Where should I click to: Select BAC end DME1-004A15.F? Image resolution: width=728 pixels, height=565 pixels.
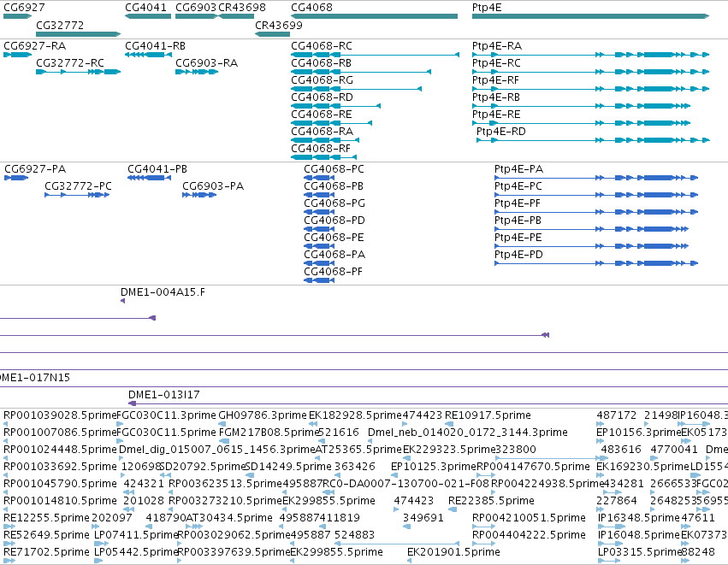click(122, 302)
